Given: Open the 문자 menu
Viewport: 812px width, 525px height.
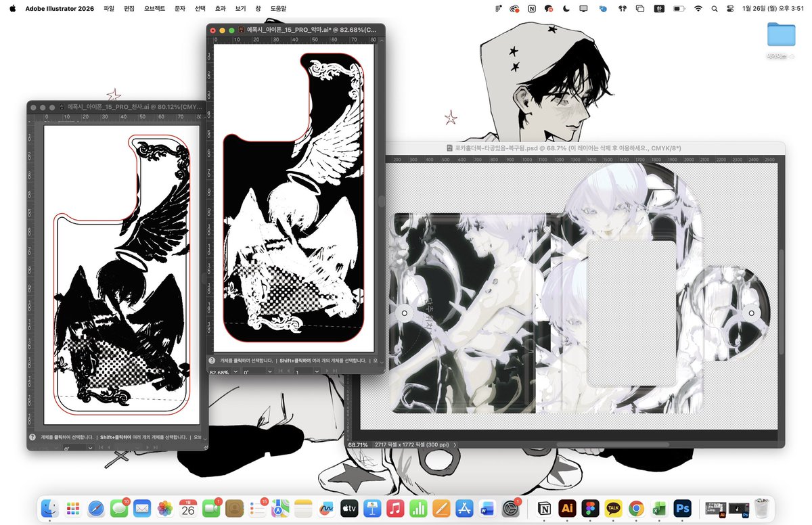Looking at the screenshot, I should (179, 9).
